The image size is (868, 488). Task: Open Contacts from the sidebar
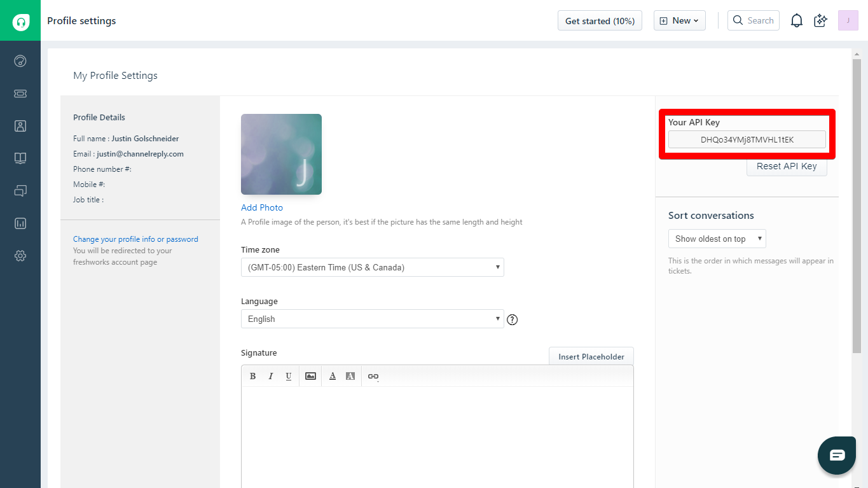pos(20,126)
